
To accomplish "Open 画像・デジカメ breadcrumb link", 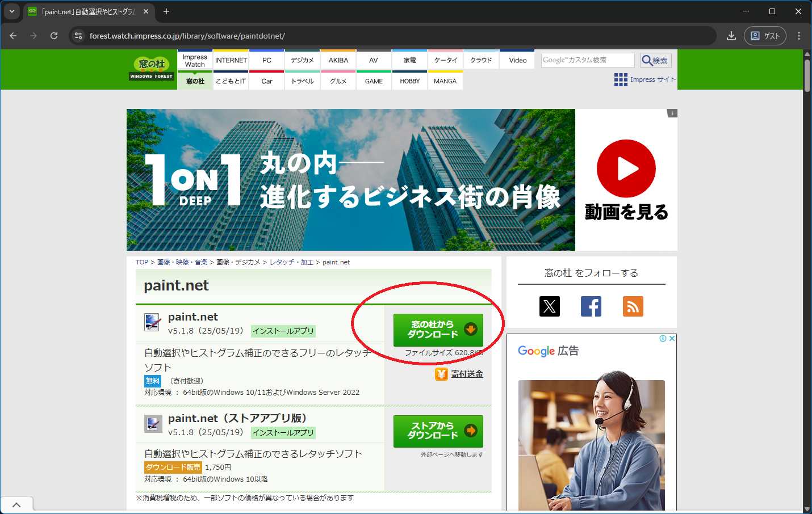I will [x=238, y=262].
